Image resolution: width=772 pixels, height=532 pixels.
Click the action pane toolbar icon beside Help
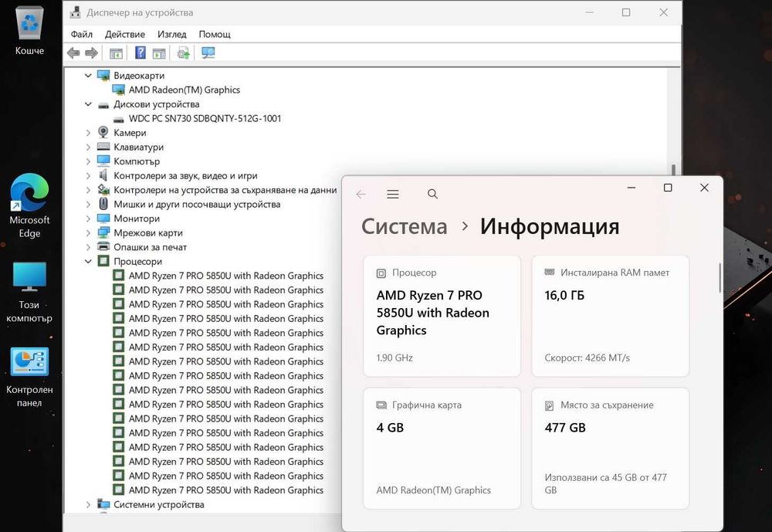[158, 53]
